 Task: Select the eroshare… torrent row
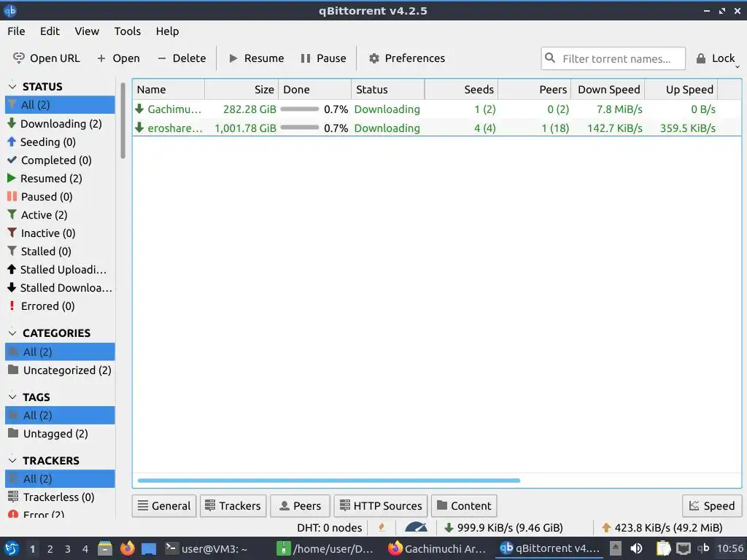pos(437,128)
